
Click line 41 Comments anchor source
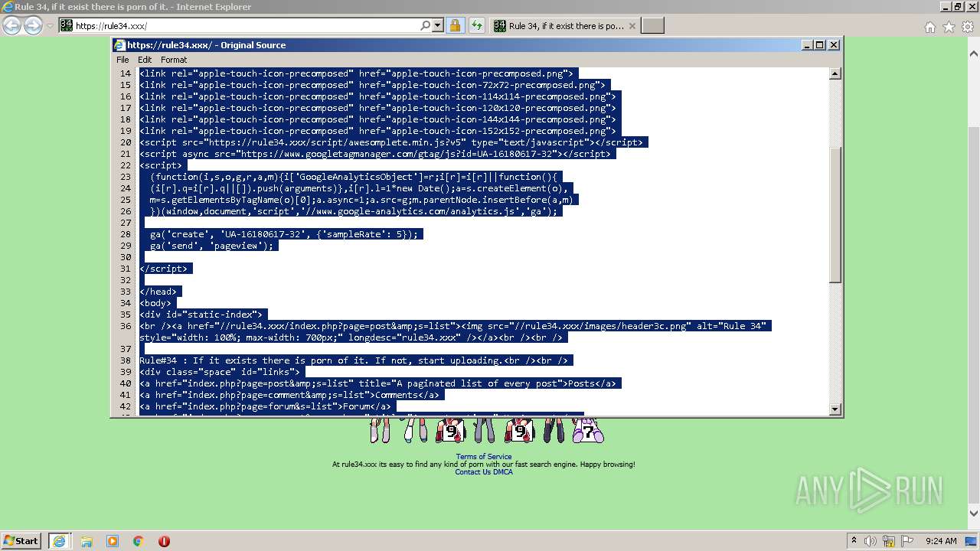click(x=289, y=395)
